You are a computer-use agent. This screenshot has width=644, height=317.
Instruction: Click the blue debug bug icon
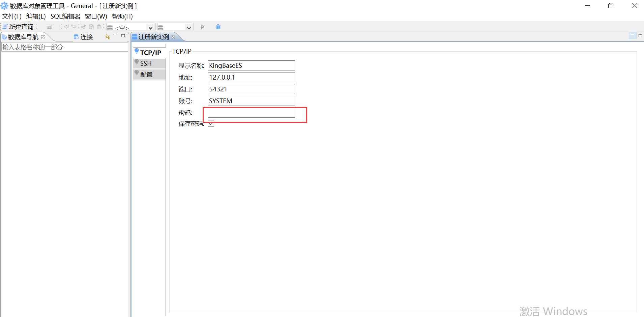coord(218,27)
